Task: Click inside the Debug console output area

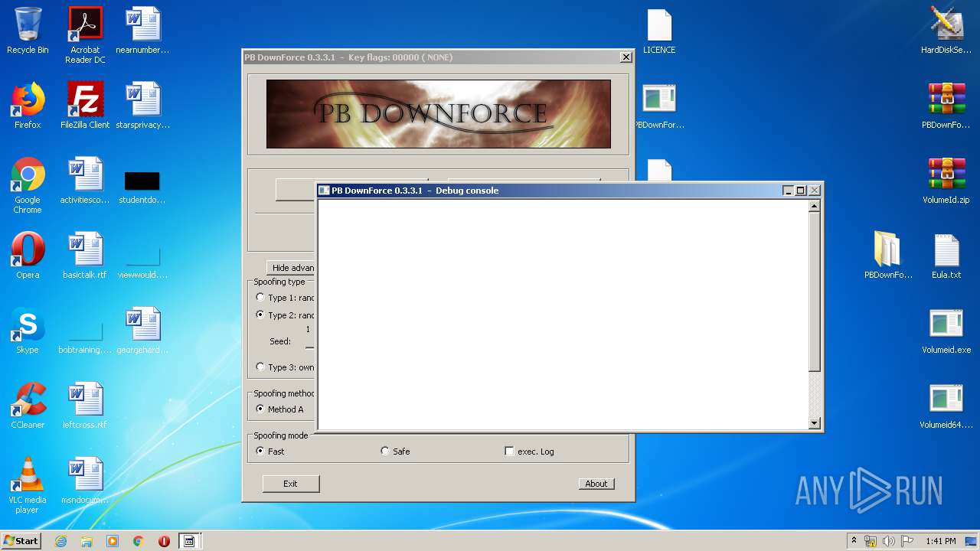Action: (x=563, y=315)
